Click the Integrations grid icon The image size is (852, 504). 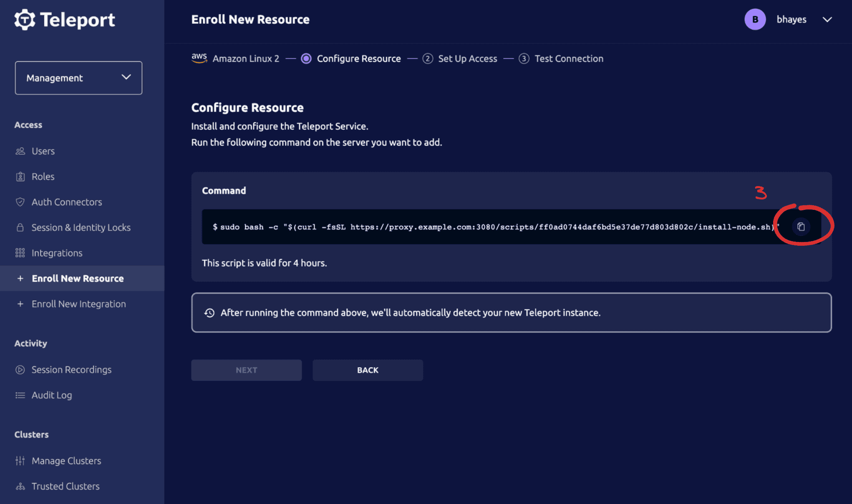(x=20, y=253)
